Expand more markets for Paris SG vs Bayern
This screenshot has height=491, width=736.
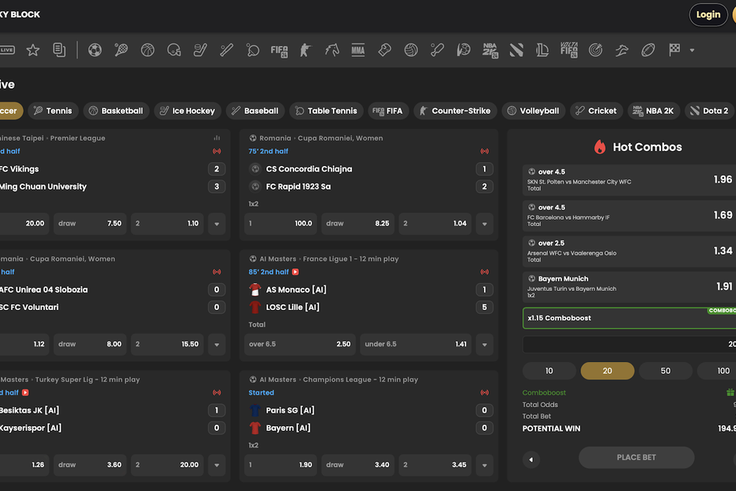pos(484,465)
